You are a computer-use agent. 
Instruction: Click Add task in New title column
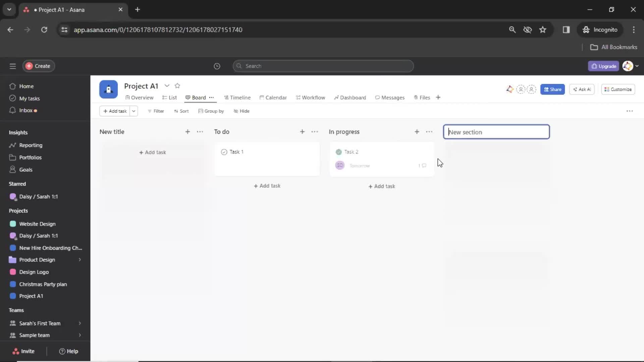tap(152, 152)
